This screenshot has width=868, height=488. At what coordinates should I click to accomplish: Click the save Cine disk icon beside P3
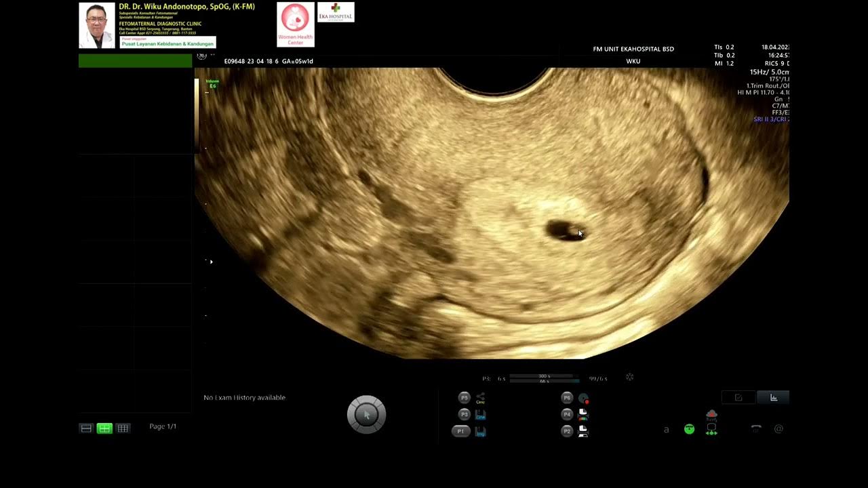pyautogui.click(x=480, y=414)
